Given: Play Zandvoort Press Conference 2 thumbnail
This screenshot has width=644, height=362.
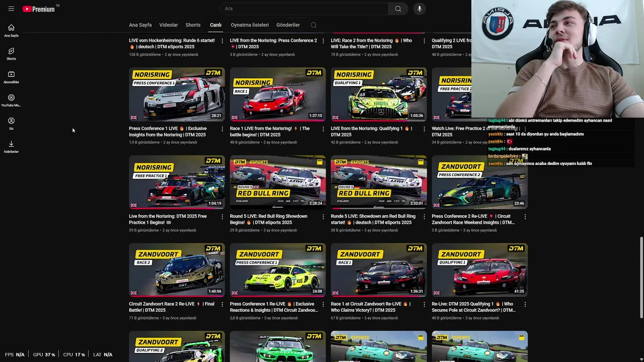Looking at the screenshot, I should (479, 182).
